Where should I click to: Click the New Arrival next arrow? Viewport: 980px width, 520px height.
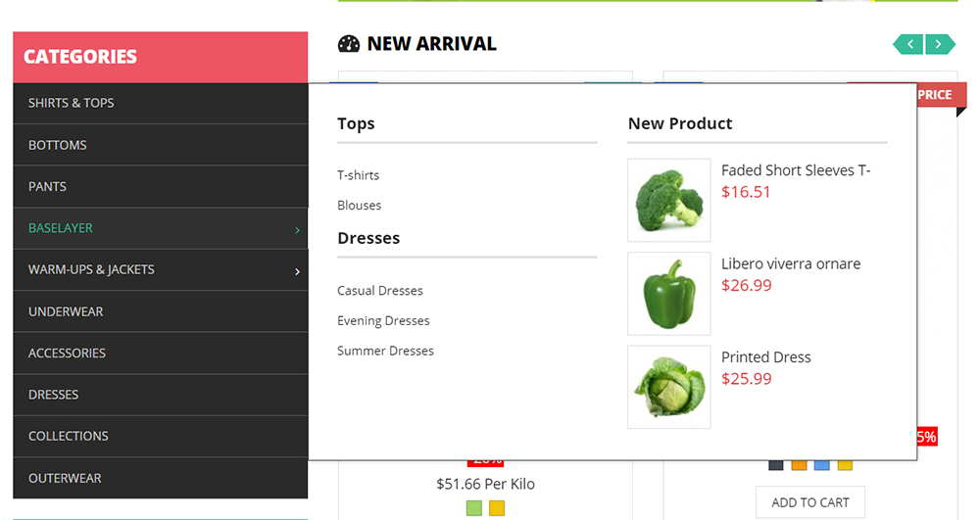tap(940, 44)
